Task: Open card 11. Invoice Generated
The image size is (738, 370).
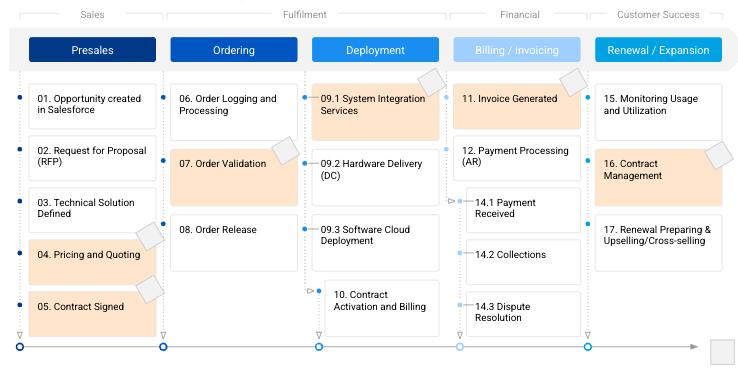Action: (517, 106)
